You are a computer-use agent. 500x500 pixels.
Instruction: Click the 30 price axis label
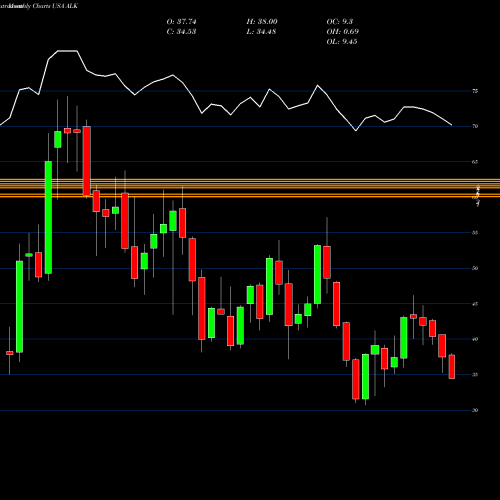pyautogui.click(x=475, y=410)
